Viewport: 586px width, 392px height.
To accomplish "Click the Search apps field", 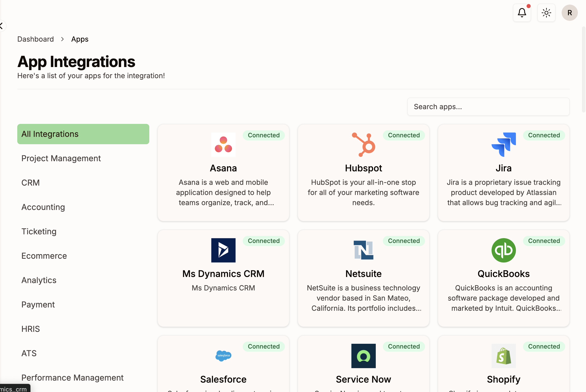I will coord(488,107).
